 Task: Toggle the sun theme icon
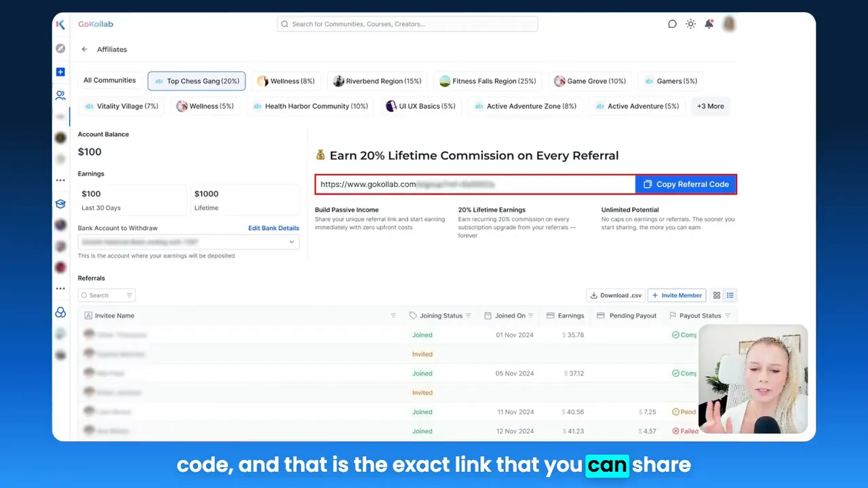690,24
